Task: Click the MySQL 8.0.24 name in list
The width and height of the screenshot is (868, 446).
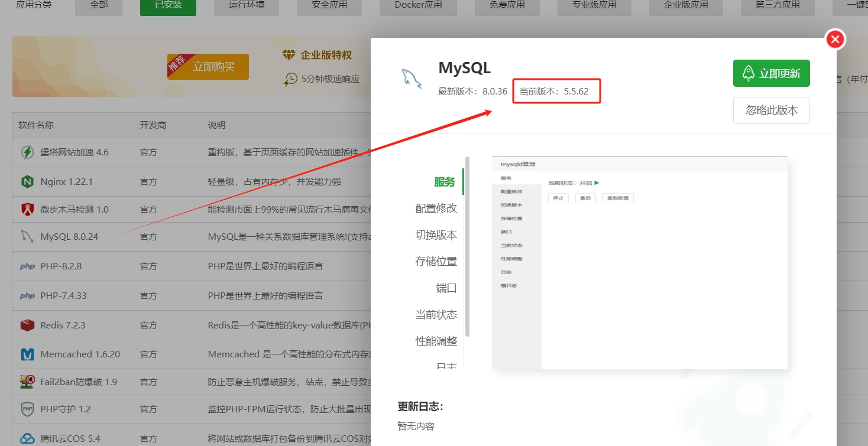Action: pos(69,237)
